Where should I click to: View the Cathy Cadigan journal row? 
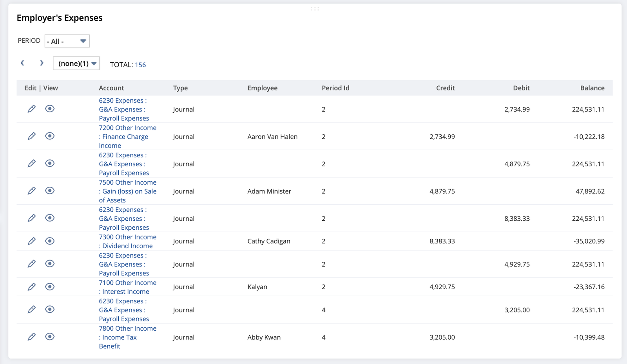click(x=50, y=241)
